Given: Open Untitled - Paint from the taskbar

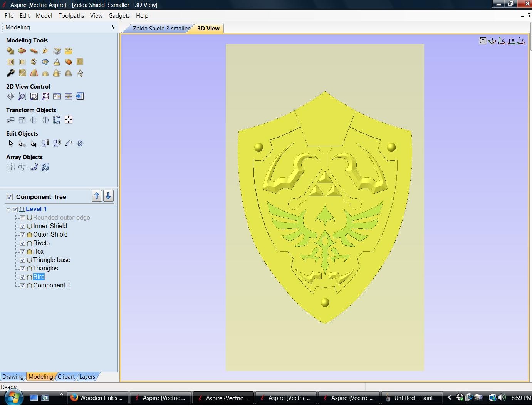Looking at the screenshot, I should tap(412, 398).
